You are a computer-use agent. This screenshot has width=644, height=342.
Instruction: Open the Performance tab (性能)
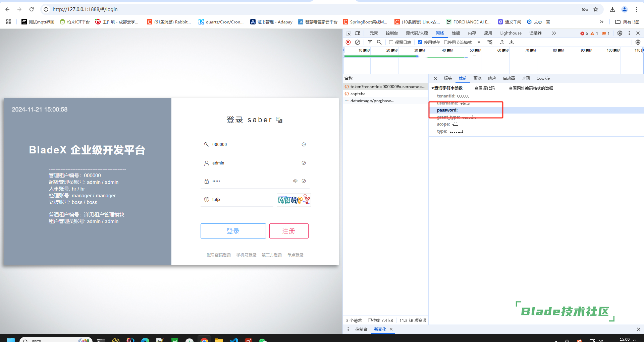coord(456,33)
